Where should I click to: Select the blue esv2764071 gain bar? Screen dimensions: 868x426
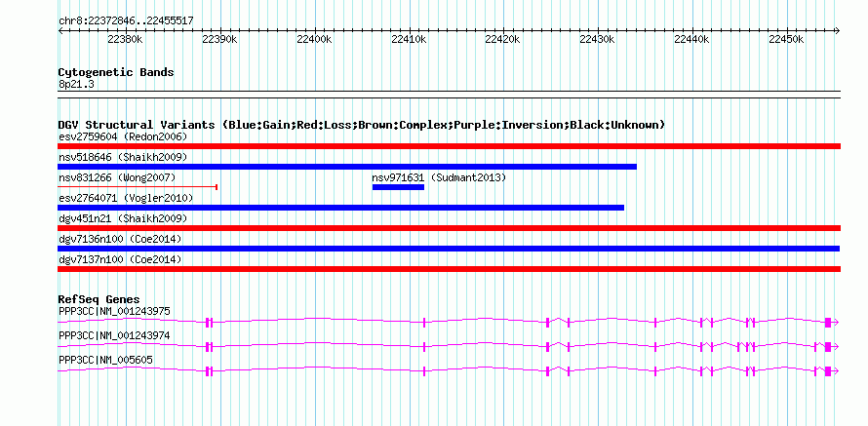click(341, 208)
